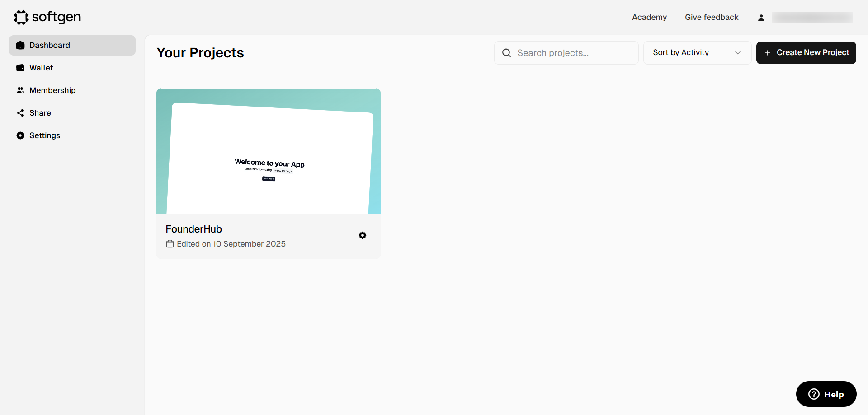Open the Sort by Activity dropdown
The width and height of the screenshot is (868, 415).
(x=697, y=53)
